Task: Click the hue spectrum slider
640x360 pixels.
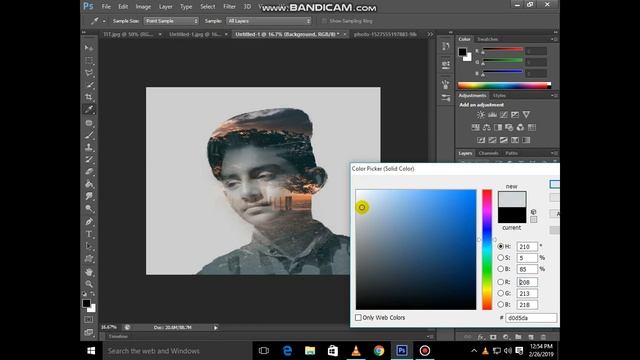Action: tap(487, 249)
